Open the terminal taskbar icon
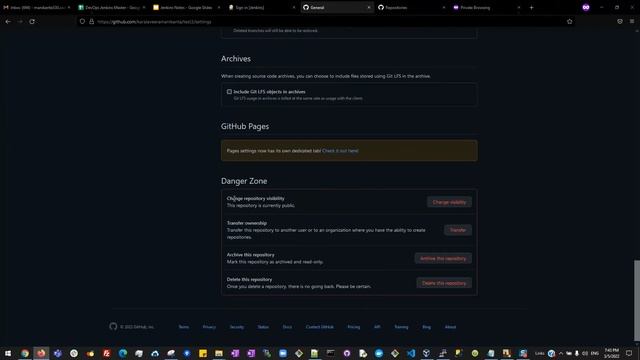Screen dimensions: 640x360 tap(331, 353)
